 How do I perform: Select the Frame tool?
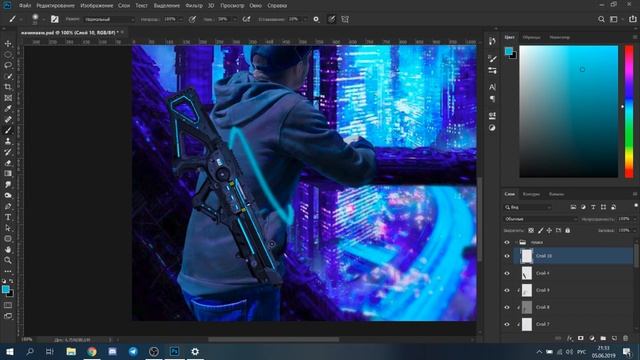8,98
